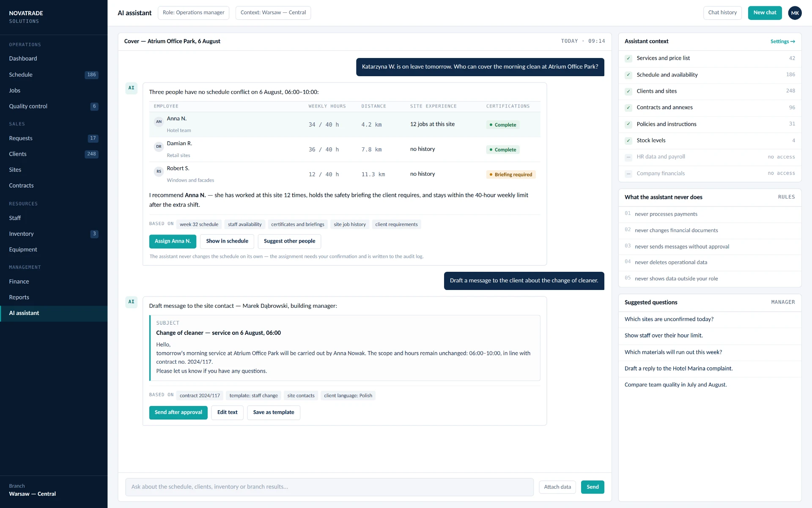This screenshot has width=812, height=508.
Task: Select AI assistant in the sidebar
Action: 54,313
